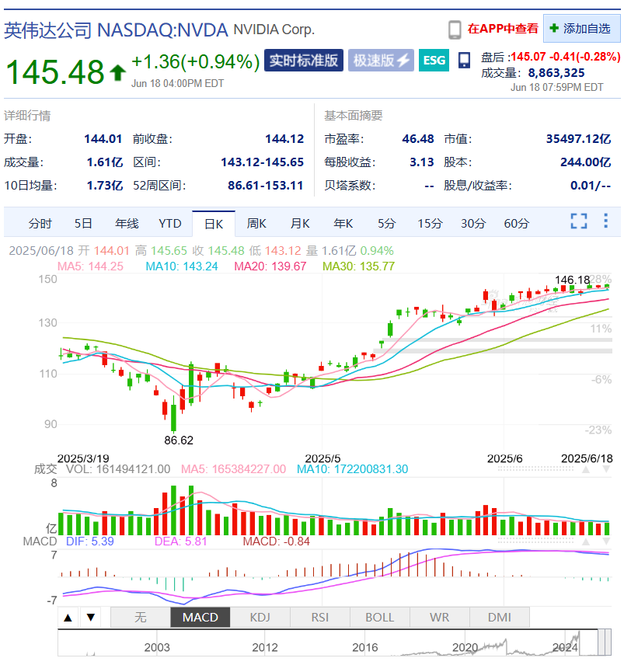This screenshot has width=631, height=672.
Task: Open the ESG badge
Action: pyautogui.click(x=434, y=61)
